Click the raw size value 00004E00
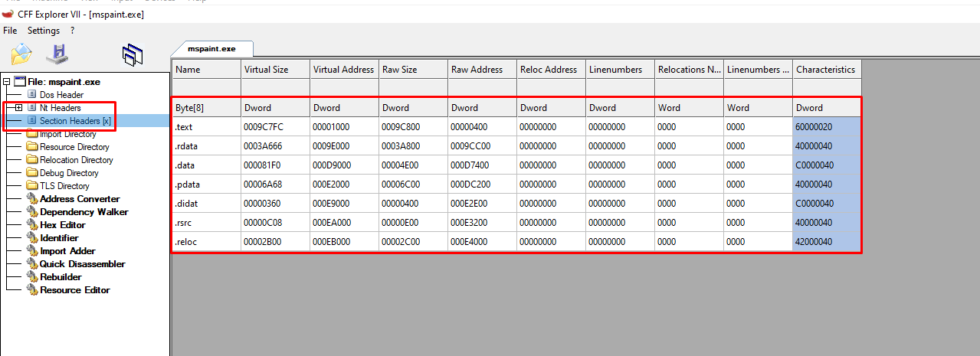The width and height of the screenshot is (980, 356). [x=413, y=165]
